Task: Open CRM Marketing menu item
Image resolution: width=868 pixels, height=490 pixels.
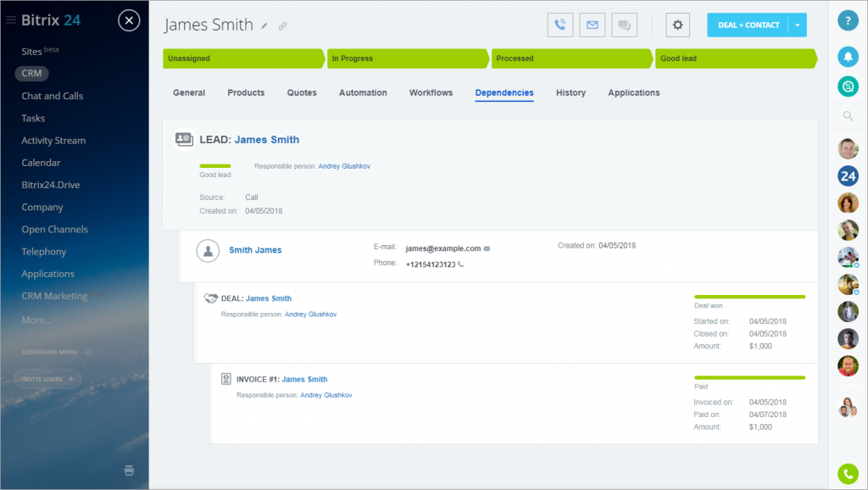Action: pos(54,296)
